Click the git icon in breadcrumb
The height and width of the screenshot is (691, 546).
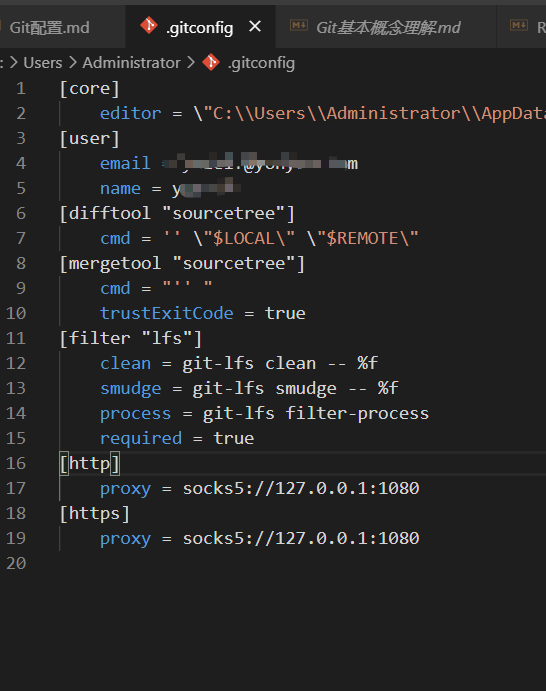point(211,62)
